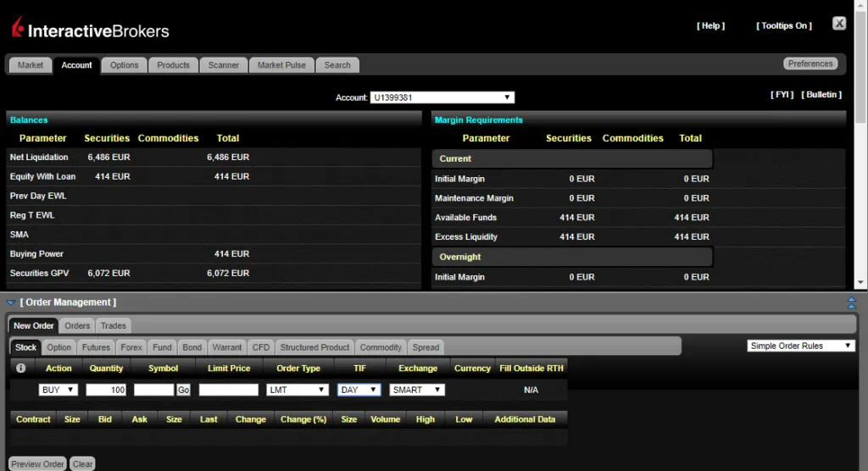
Task: Select the Bond instrument tab
Action: click(x=192, y=347)
